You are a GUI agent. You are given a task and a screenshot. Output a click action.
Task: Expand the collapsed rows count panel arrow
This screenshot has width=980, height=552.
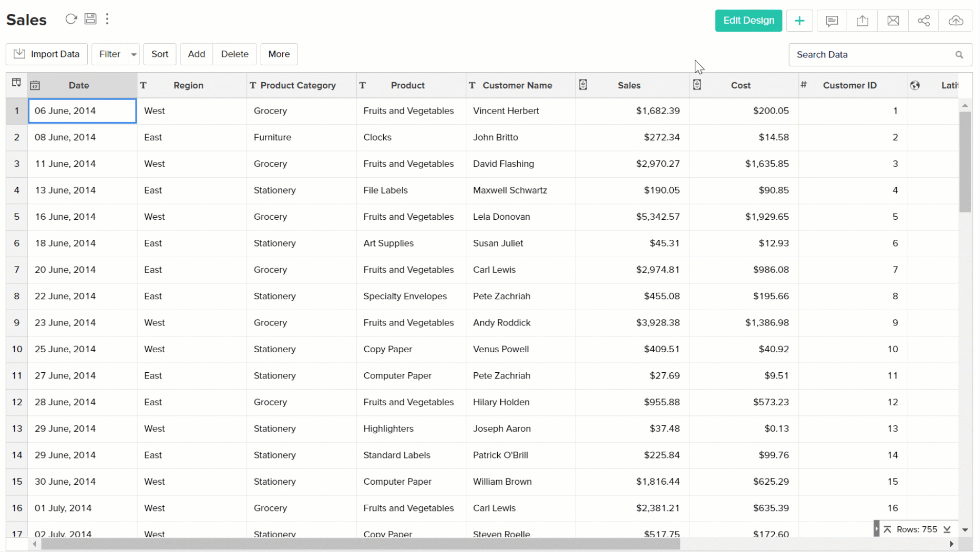(x=876, y=529)
